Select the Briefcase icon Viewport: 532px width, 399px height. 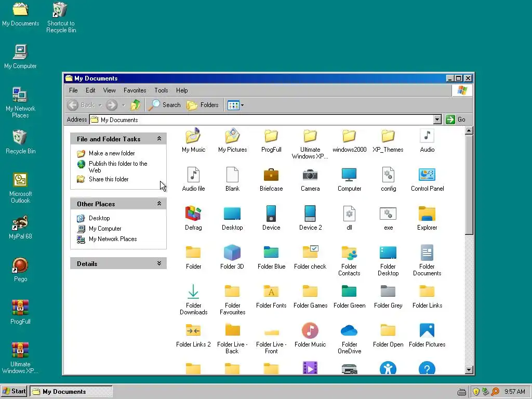pyautogui.click(x=271, y=175)
